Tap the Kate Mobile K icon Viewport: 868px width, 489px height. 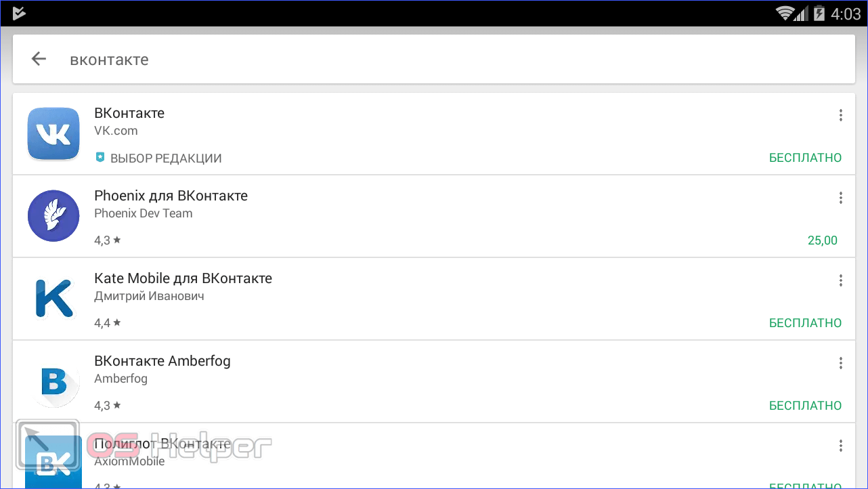click(53, 298)
